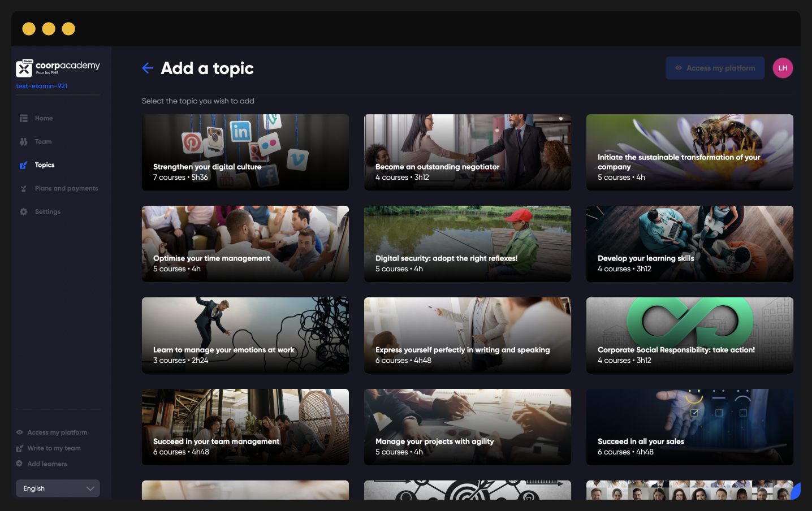Click the Add learners link
This screenshot has width=812, height=511.
[47, 464]
